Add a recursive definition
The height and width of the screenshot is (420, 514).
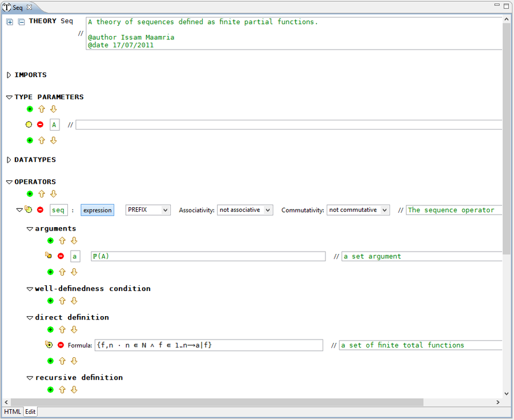50,390
